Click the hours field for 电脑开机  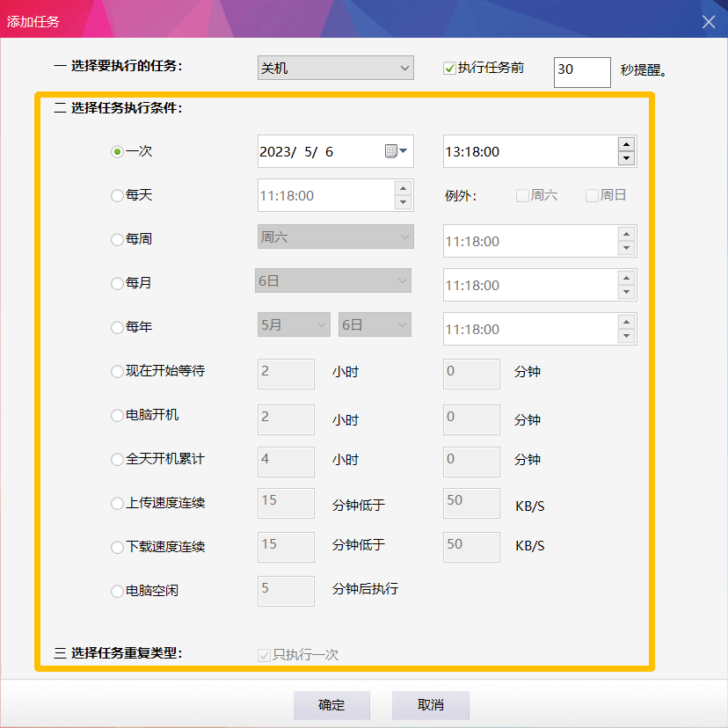[286, 419]
